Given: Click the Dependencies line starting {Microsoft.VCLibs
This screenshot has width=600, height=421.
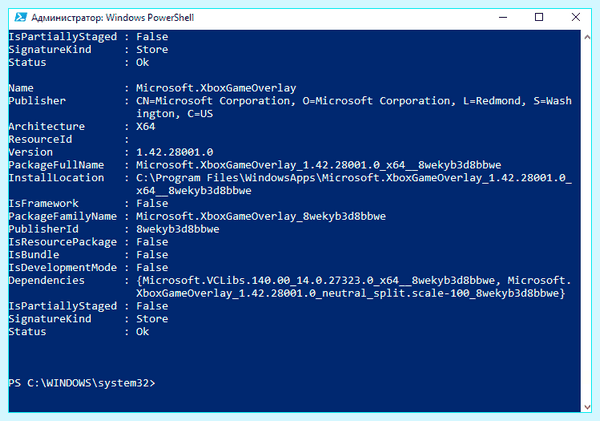Looking at the screenshot, I should 354,281.
